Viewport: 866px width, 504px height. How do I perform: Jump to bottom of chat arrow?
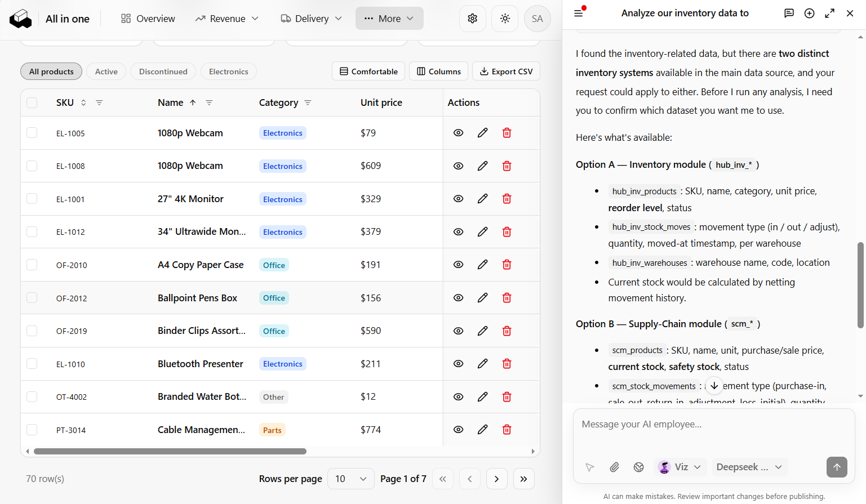click(x=714, y=385)
